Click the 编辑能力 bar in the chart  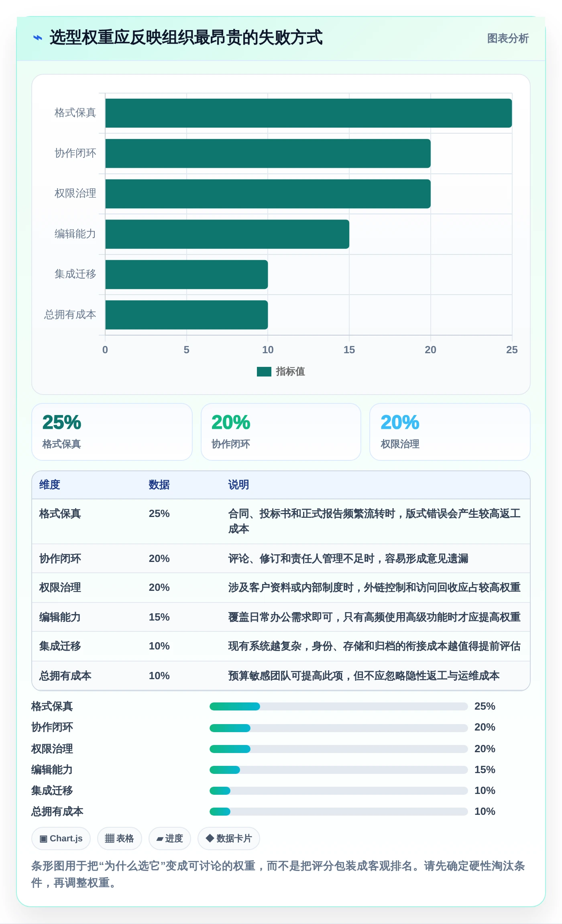click(227, 234)
